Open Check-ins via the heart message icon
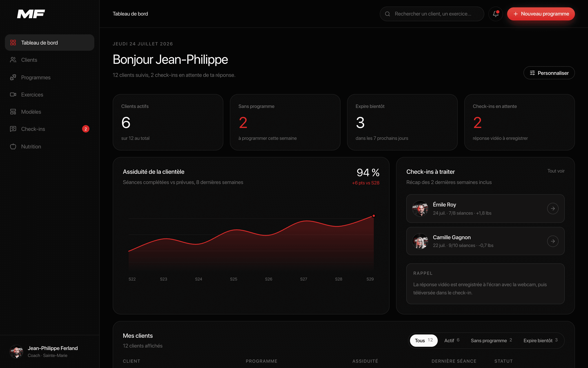 (13, 129)
